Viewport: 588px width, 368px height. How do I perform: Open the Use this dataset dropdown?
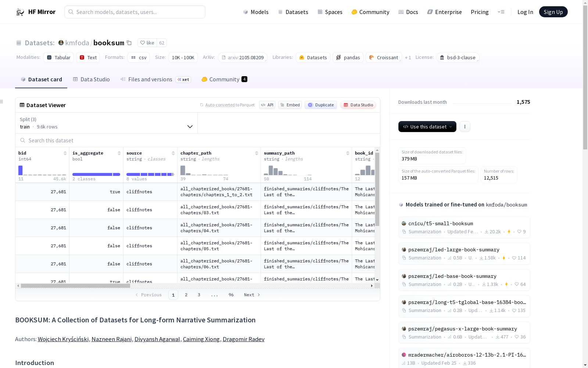point(427,127)
